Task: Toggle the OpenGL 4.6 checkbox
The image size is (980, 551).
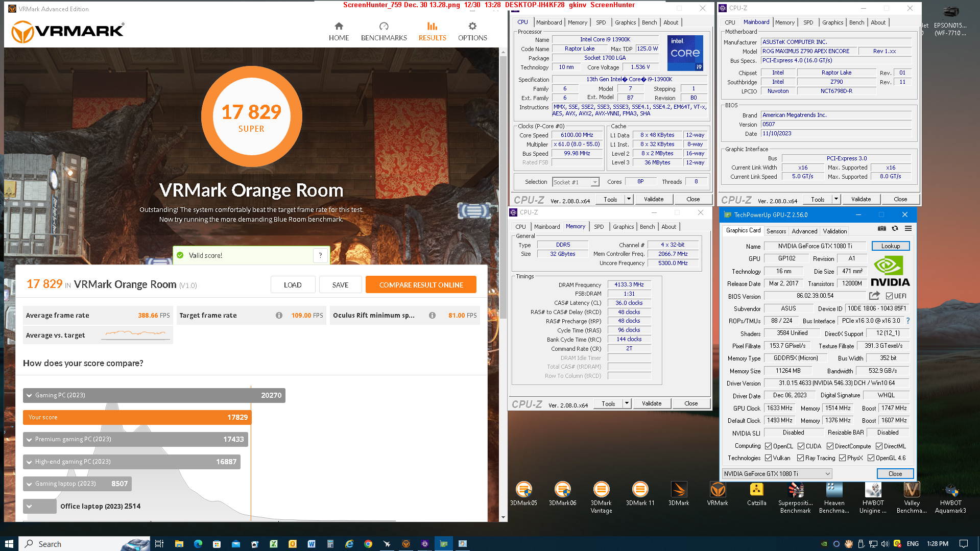Action: click(871, 458)
